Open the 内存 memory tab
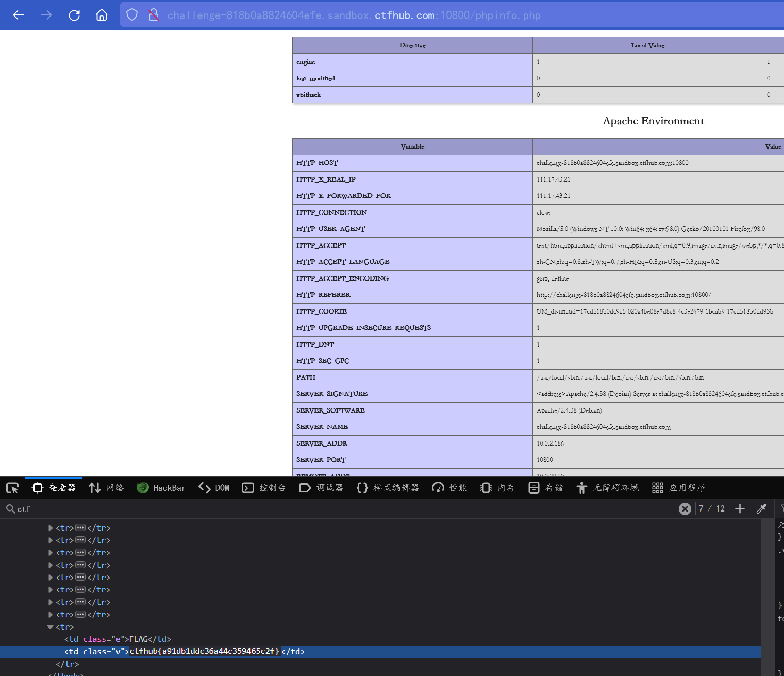The width and height of the screenshot is (784, 676). tap(497, 488)
